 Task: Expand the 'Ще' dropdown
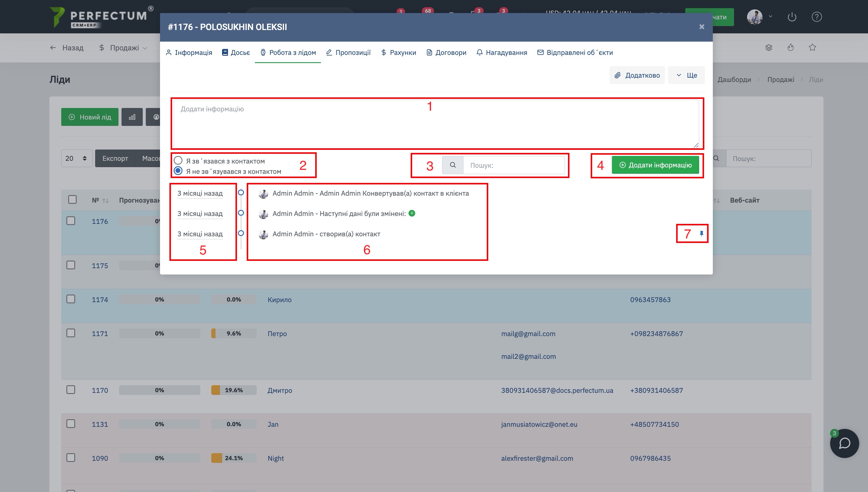[686, 75]
